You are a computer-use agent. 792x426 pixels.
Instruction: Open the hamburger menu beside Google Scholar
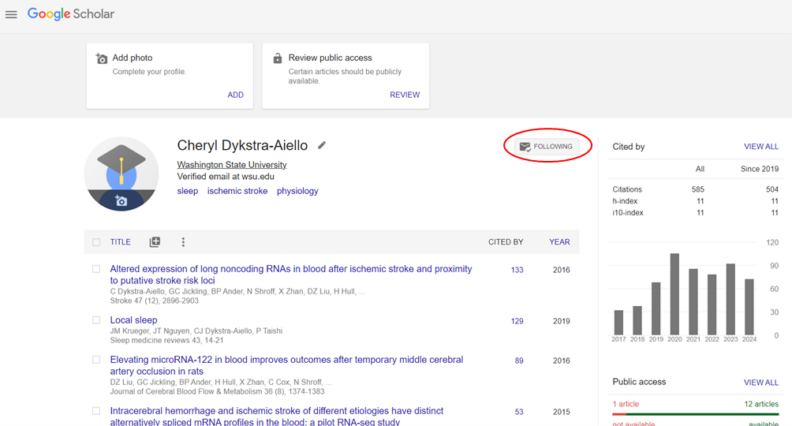point(11,15)
